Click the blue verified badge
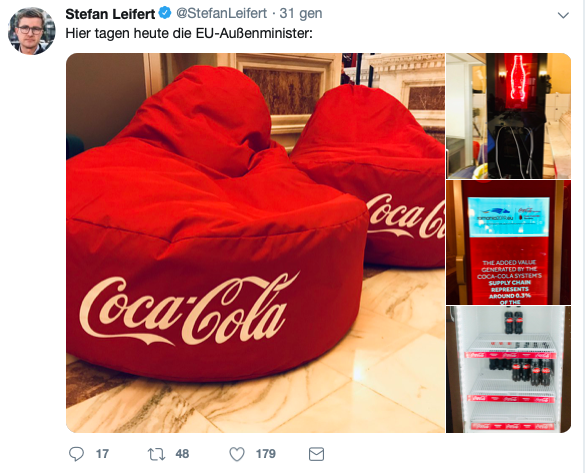This screenshot has width=585, height=473. point(165,13)
